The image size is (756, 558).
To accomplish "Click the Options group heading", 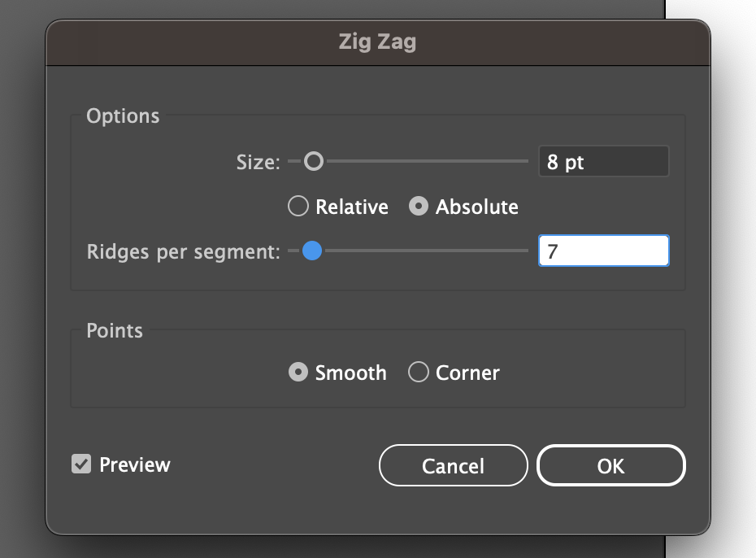I will (123, 116).
